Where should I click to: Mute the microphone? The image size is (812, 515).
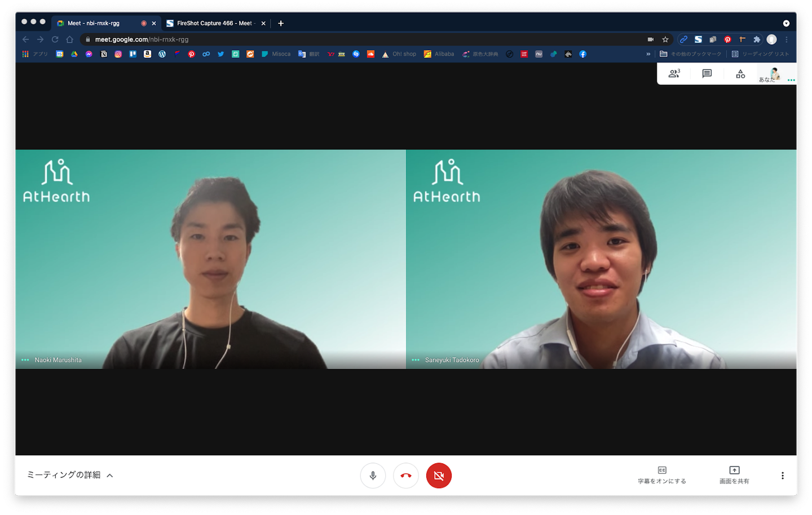coord(373,476)
